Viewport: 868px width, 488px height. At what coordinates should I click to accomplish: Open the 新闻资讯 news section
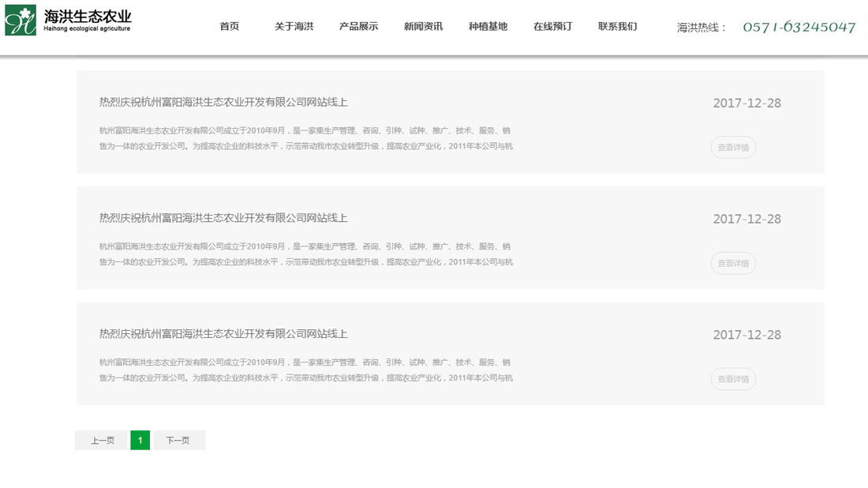click(423, 25)
